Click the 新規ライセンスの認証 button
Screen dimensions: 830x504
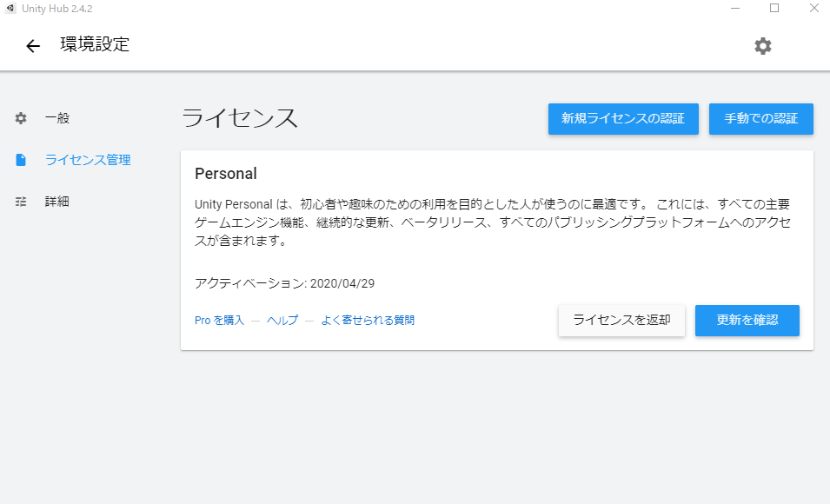(x=623, y=118)
